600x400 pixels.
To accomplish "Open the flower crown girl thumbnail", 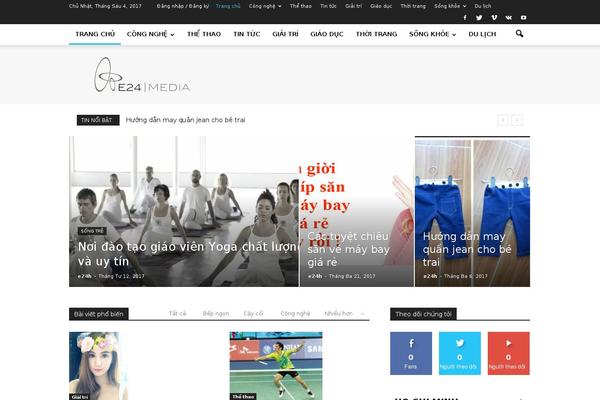I will click(x=98, y=366).
